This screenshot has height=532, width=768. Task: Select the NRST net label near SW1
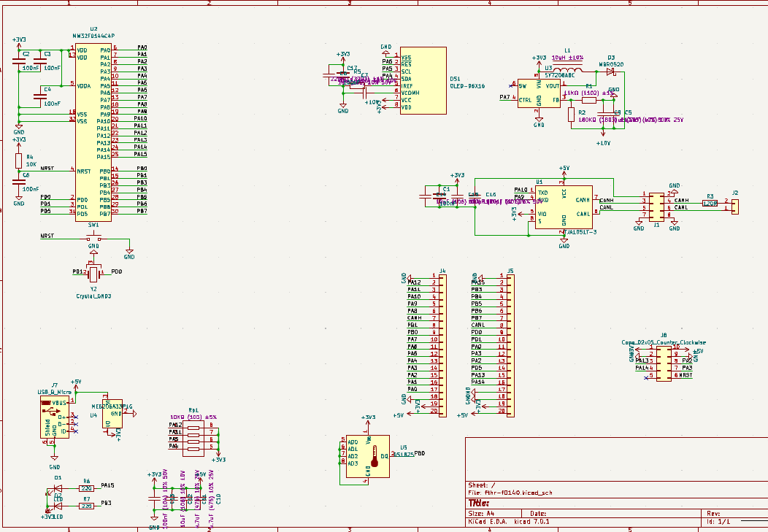pos(47,236)
